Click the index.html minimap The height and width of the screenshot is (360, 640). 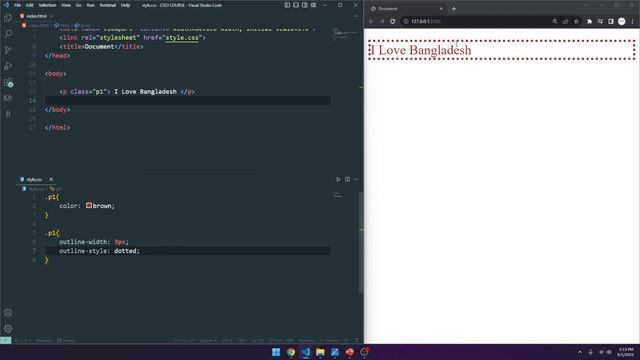coord(345,35)
